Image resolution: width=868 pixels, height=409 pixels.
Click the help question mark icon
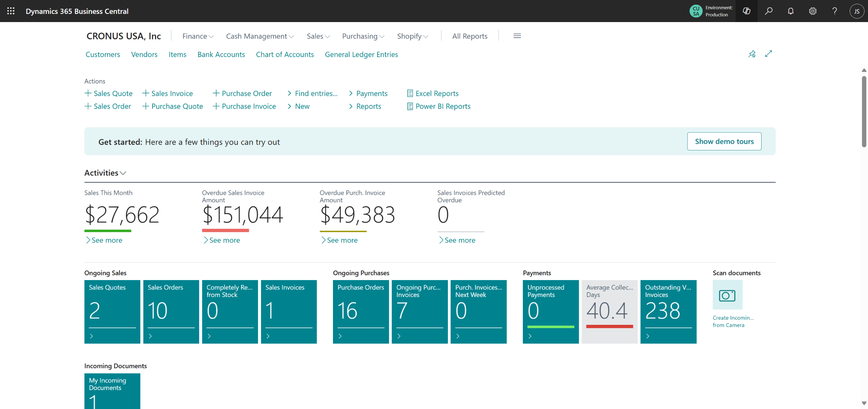pos(835,11)
